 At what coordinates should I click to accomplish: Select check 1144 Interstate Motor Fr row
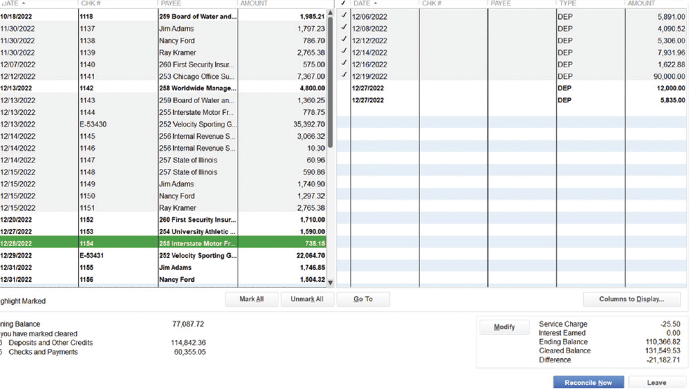[x=163, y=112]
